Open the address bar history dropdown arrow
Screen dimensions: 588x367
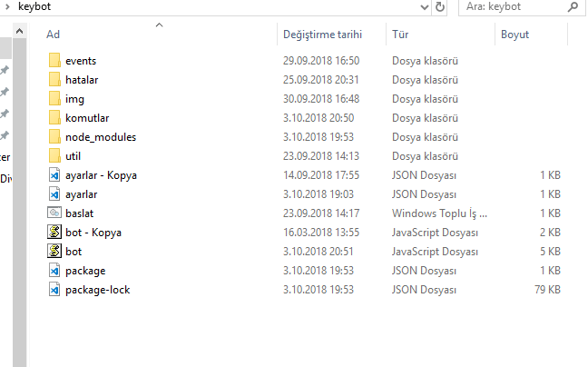point(425,6)
